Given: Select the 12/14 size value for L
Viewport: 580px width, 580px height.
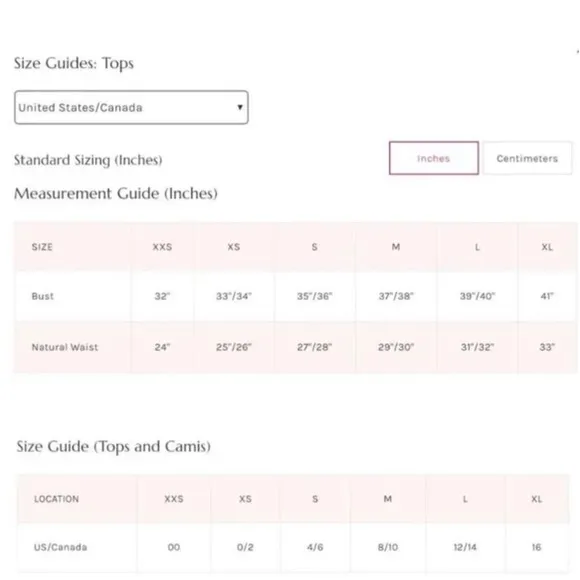Looking at the screenshot, I should coord(465,547).
